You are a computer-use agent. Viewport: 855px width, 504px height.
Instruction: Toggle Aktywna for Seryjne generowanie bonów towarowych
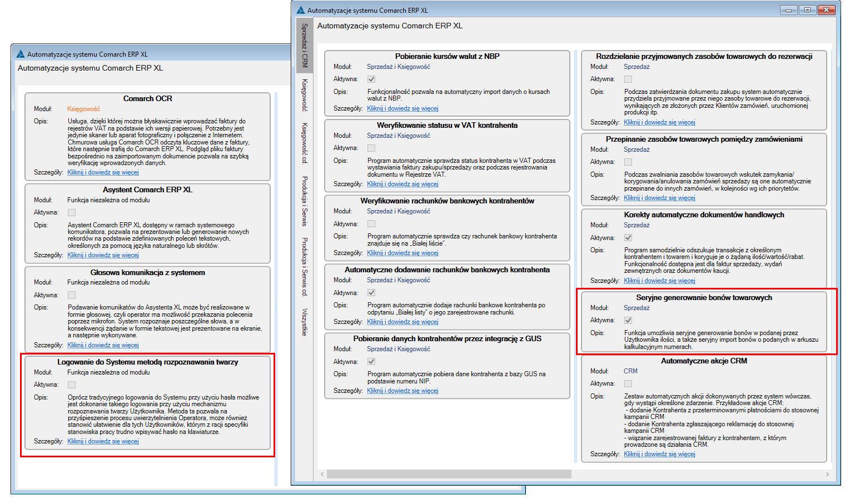[628, 321]
